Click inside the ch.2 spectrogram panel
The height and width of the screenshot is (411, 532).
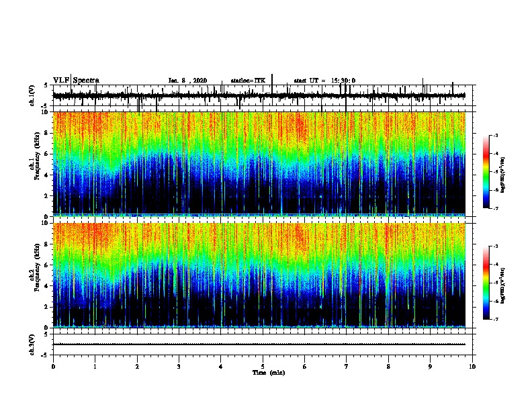pyautogui.click(x=259, y=275)
